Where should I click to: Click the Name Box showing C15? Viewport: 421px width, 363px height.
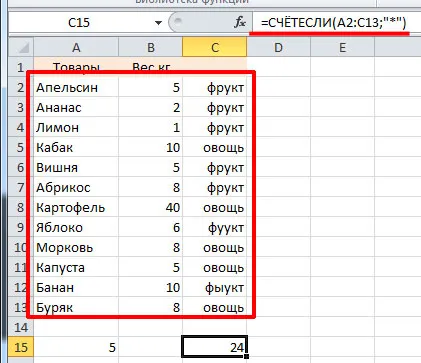pos(79,23)
